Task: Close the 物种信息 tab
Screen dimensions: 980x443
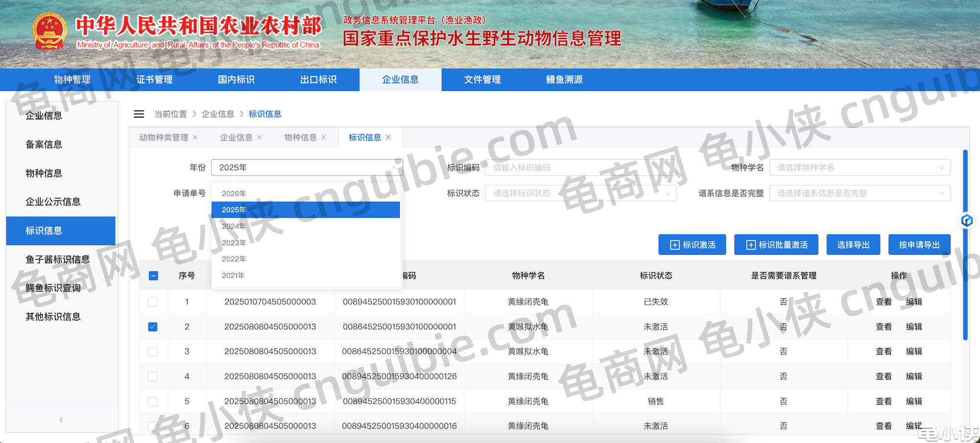Action: point(323,137)
